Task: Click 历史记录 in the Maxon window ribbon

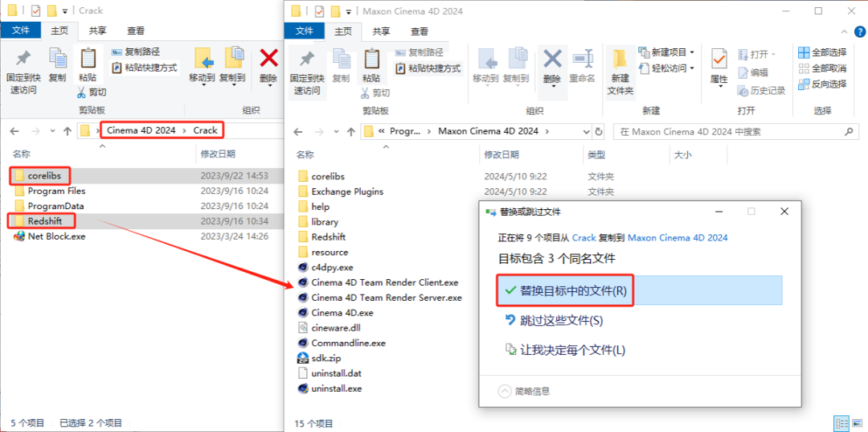Action: click(762, 90)
